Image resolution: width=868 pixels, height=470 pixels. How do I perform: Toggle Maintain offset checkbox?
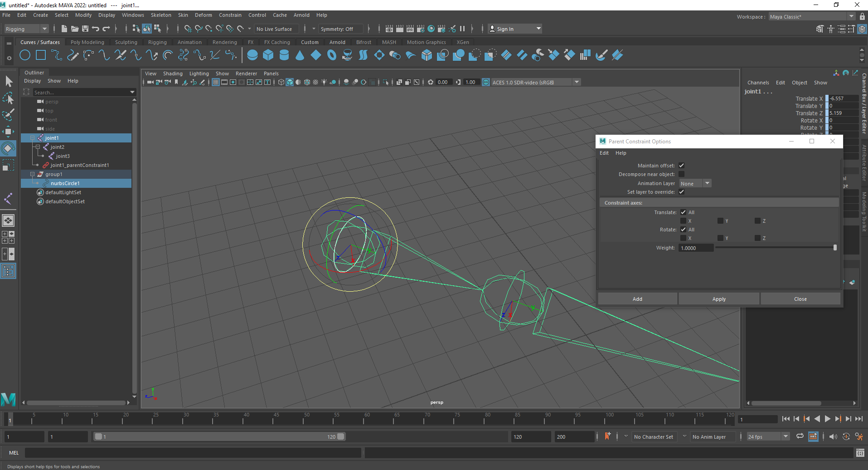[x=681, y=166]
